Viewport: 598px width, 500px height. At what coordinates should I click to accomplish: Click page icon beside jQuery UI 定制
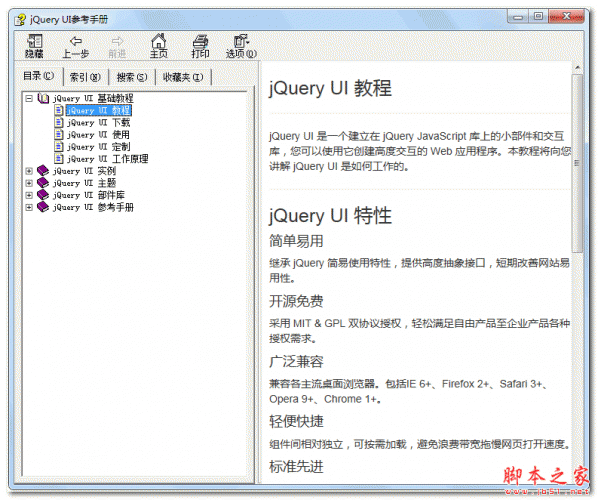(59, 147)
